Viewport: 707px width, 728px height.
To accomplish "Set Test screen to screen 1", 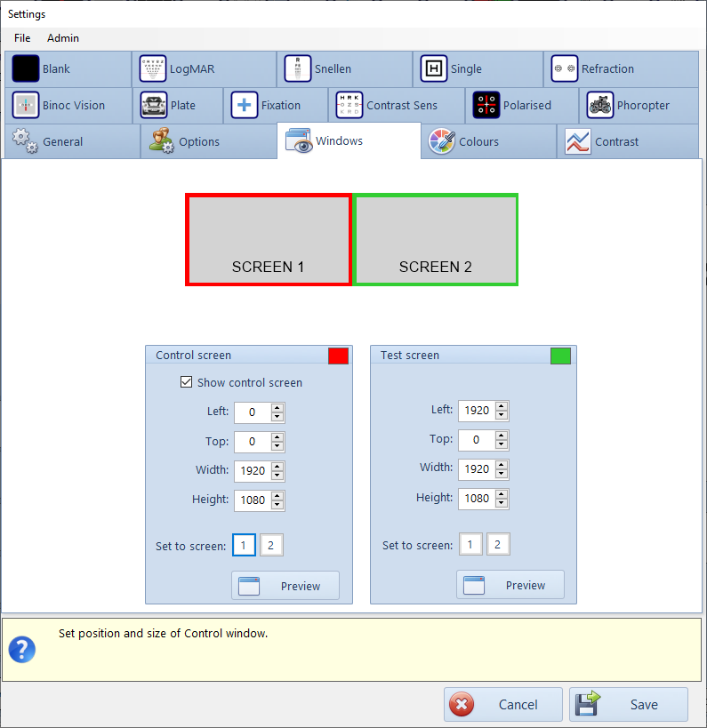I will click(471, 545).
